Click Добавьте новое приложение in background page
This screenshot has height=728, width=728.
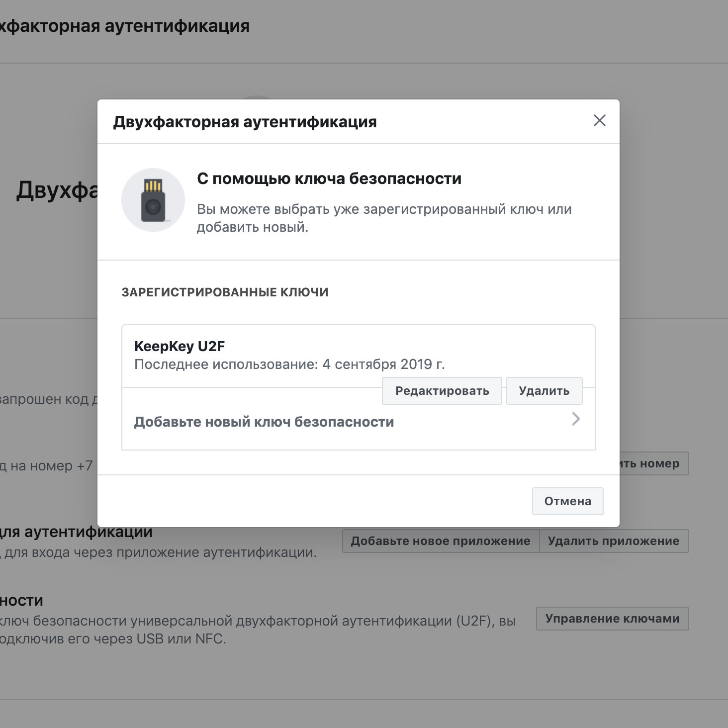point(441,541)
